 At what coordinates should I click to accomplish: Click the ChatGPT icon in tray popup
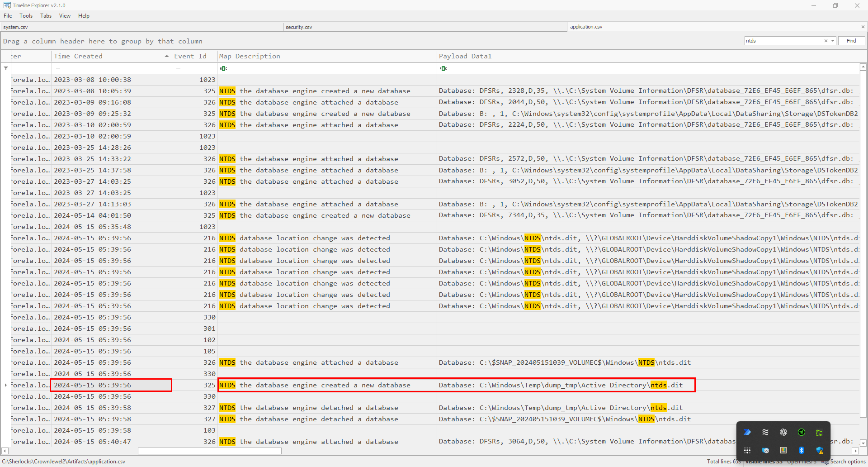pyautogui.click(x=783, y=432)
